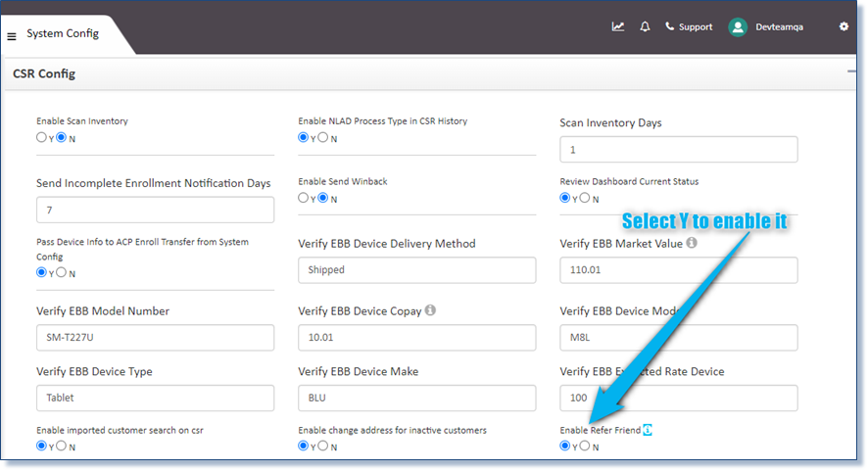Viewport: 868px width, 471px height.
Task: Select N for Enable Send Winback
Action: (323, 197)
